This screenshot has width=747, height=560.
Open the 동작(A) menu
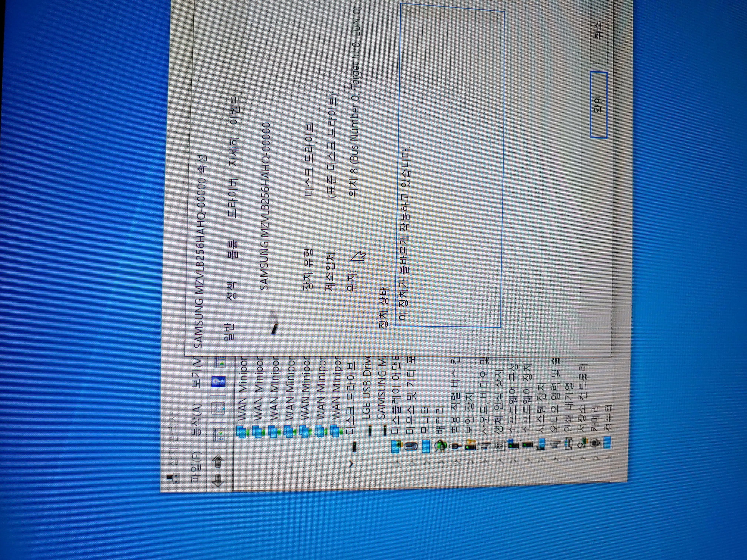pyautogui.click(x=197, y=420)
